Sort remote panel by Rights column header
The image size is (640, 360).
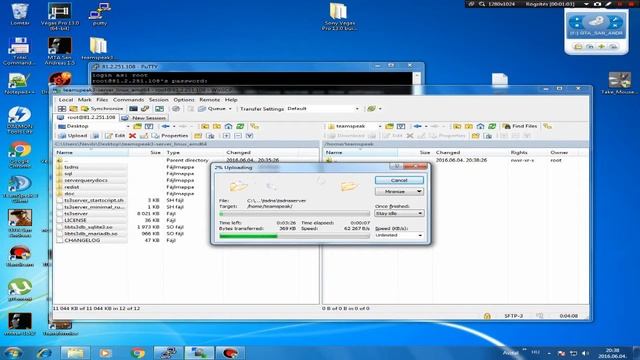point(527,152)
